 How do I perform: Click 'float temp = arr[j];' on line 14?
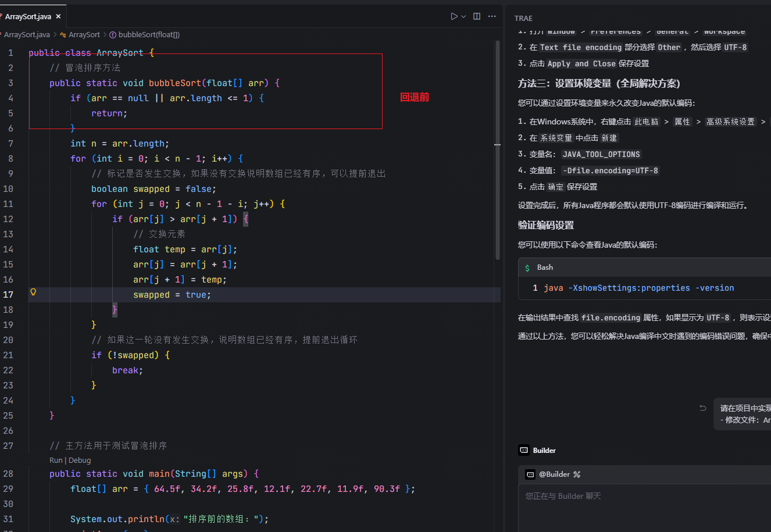[x=185, y=249]
